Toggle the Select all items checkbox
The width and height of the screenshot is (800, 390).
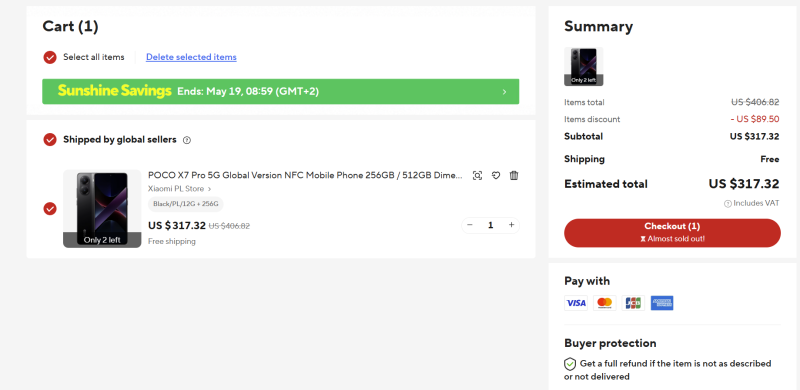point(49,57)
